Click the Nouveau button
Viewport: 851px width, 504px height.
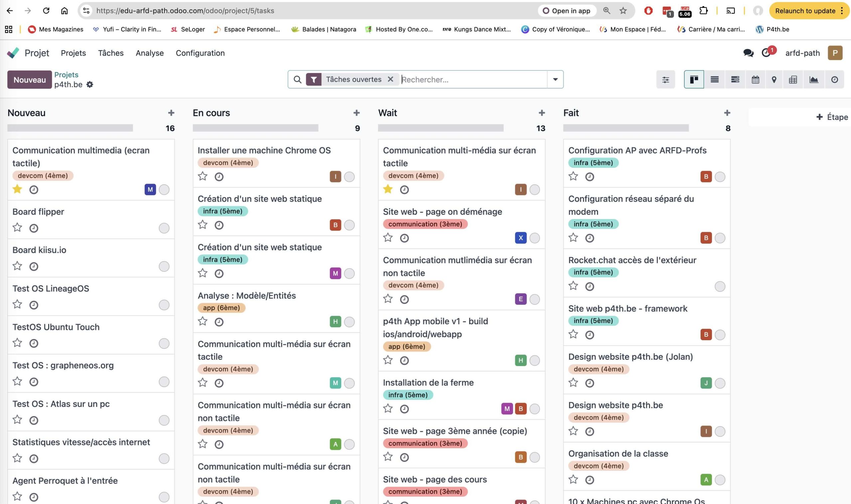30,80
